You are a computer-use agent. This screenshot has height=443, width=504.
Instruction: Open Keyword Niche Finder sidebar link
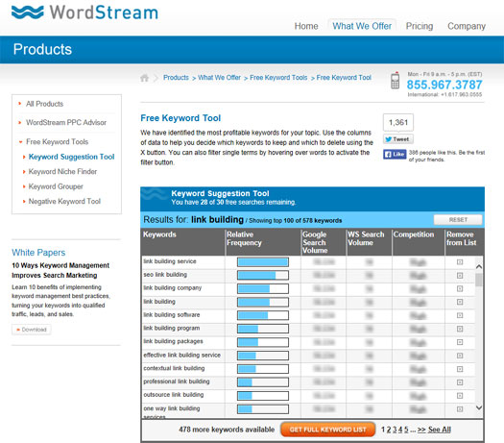pyautogui.click(x=62, y=171)
